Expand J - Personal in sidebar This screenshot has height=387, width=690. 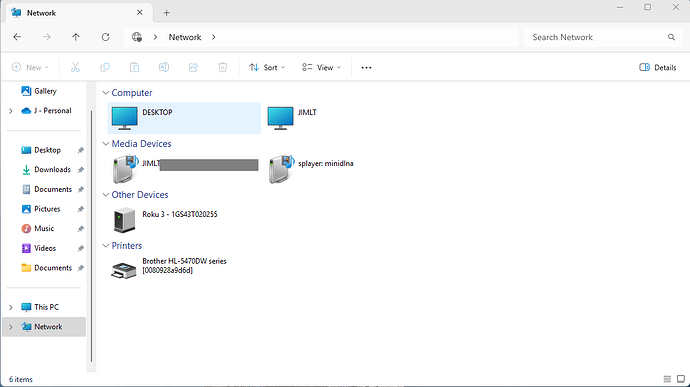(x=11, y=111)
